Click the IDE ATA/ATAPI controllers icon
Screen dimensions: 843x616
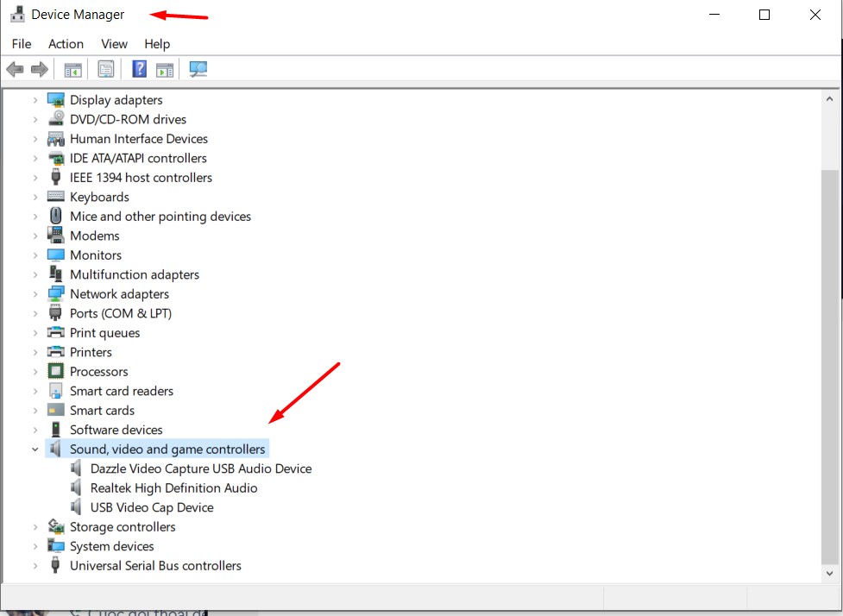(56, 158)
